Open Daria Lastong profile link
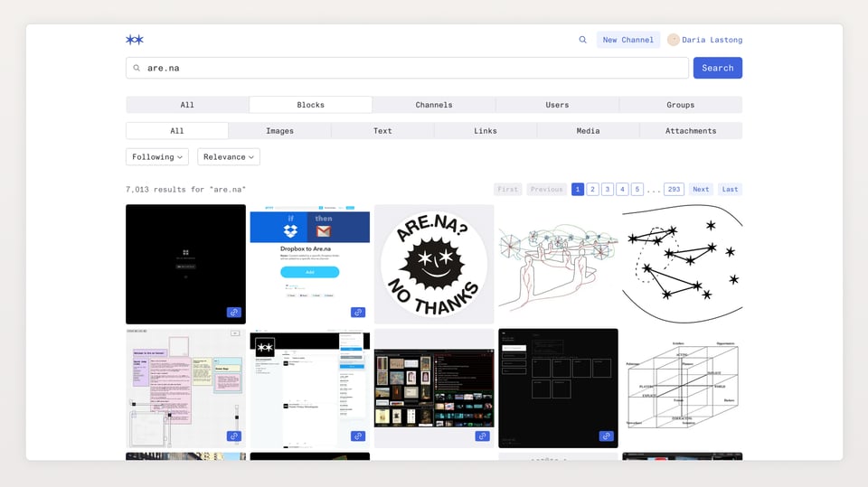 click(x=712, y=40)
